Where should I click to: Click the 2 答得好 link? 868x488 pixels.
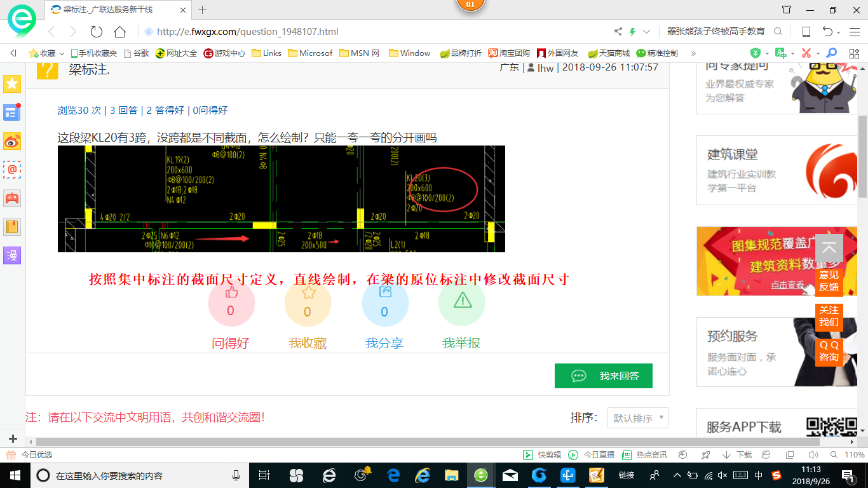point(165,110)
